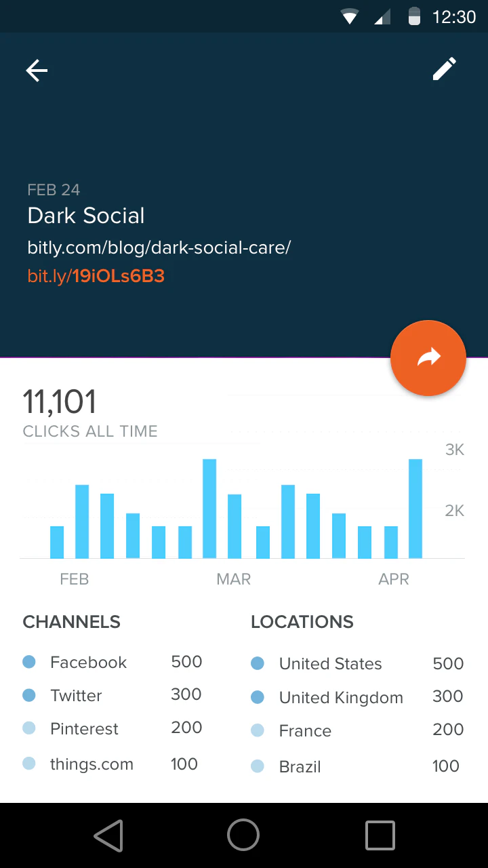
Task: Open the bit.ly/19iOLs6B3 short link
Action: pyautogui.click(x=96, y=276)
